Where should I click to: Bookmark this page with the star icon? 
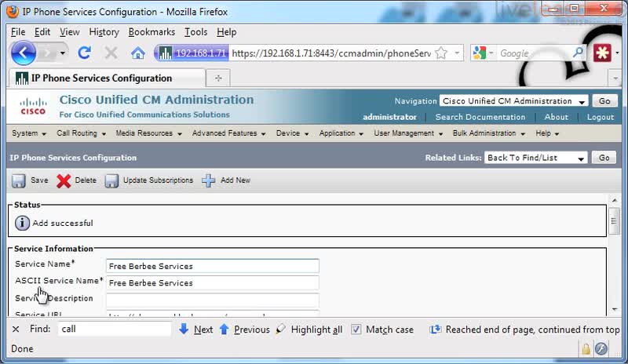pyautogui.click(x=441, y=53)
